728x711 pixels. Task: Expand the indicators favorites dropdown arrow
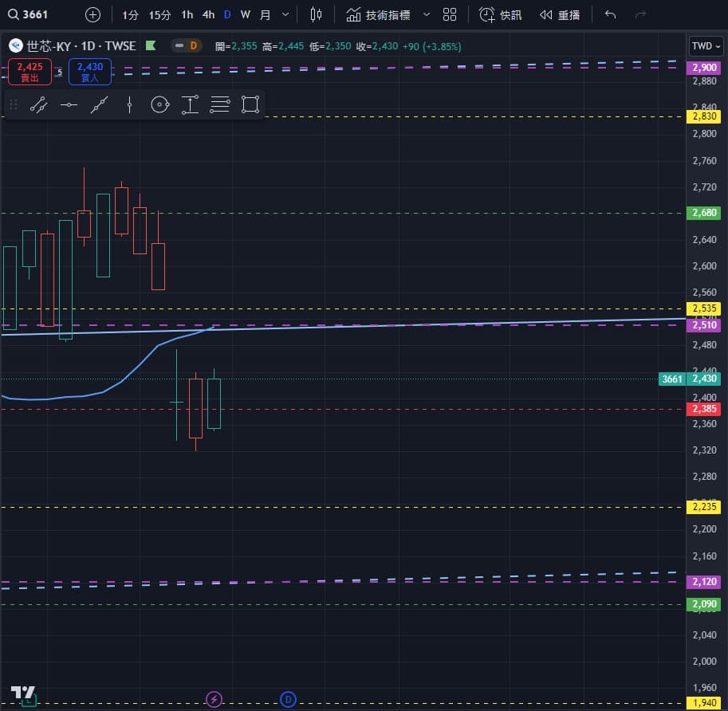[426, 14]
